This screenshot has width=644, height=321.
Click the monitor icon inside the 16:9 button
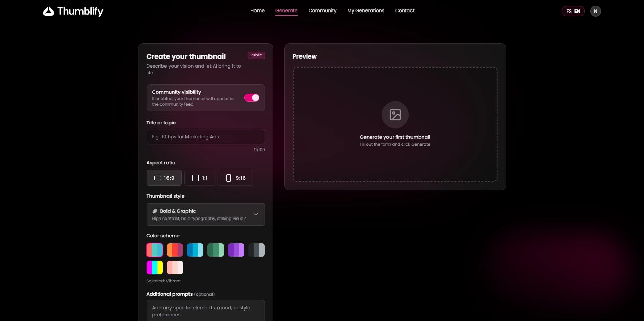[158, 178]
